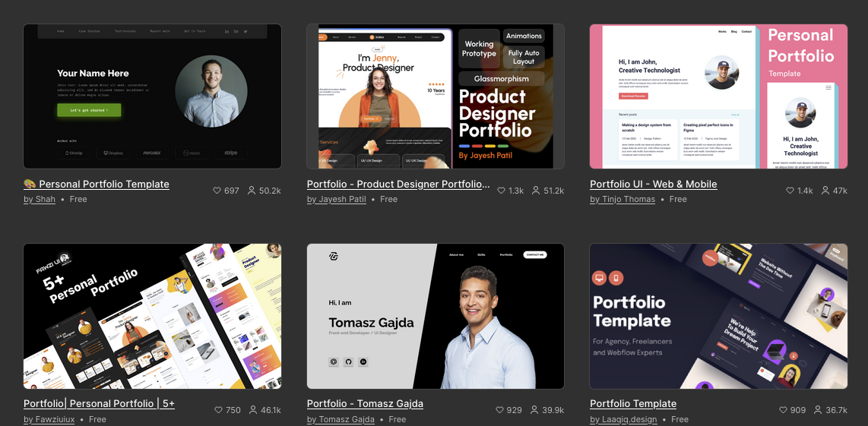868x426 pixels.
Task: Click the heart icon beside 697 likes
Action: tap(217, 191)
